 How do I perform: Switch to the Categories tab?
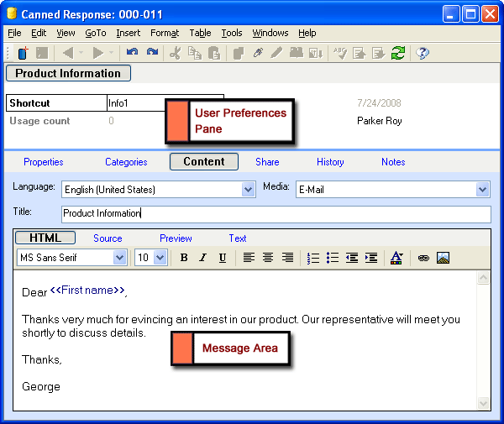pos(126,162)
